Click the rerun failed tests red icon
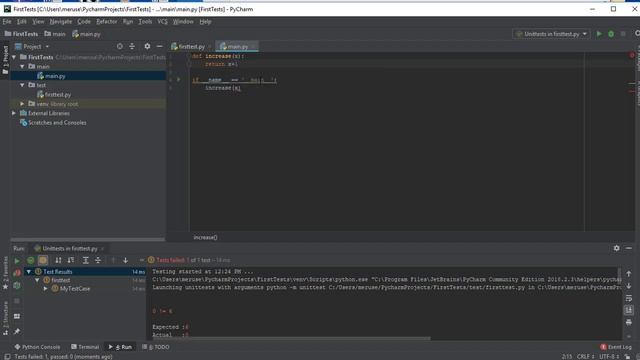 coord(17,273)
